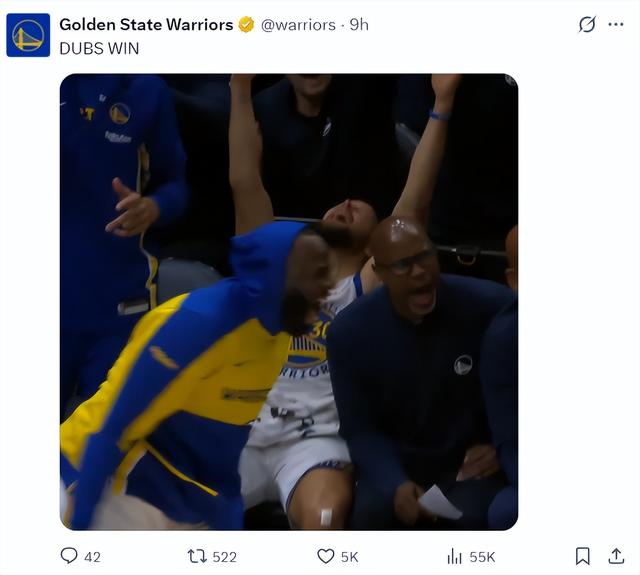Open the three-dot More options menu

point(616,25)
